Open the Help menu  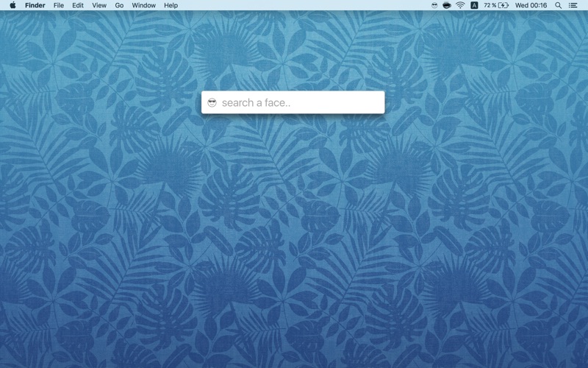click(171, 5)
